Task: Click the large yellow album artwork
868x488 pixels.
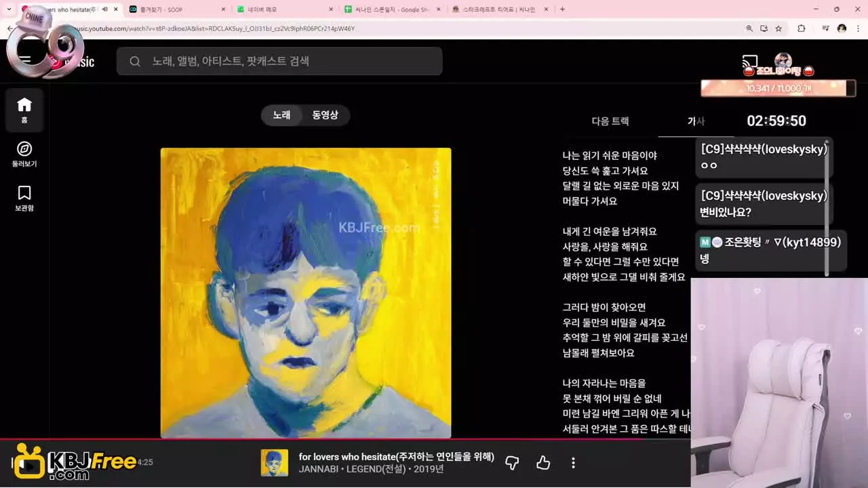Action: (306, 293)
